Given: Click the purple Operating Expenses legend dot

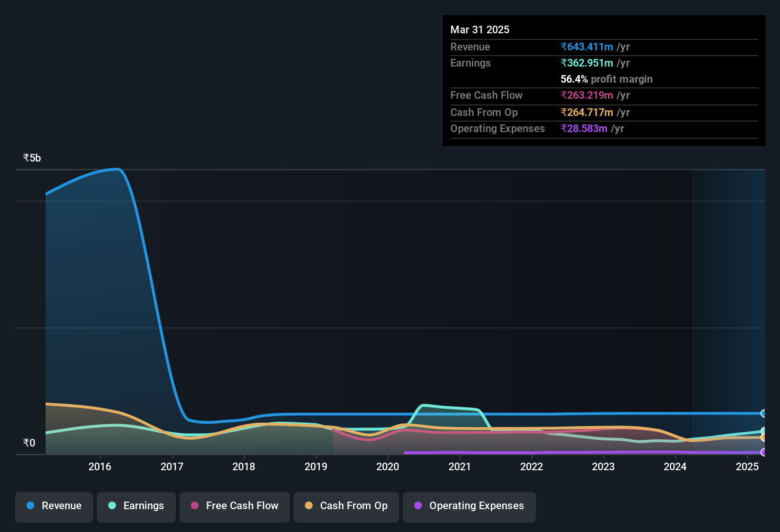Looking at the screenshot, I should (418, 505).
